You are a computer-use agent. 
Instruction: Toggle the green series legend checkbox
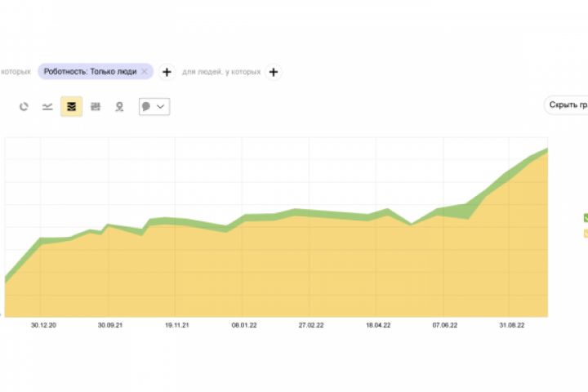(x=586, y=218)
